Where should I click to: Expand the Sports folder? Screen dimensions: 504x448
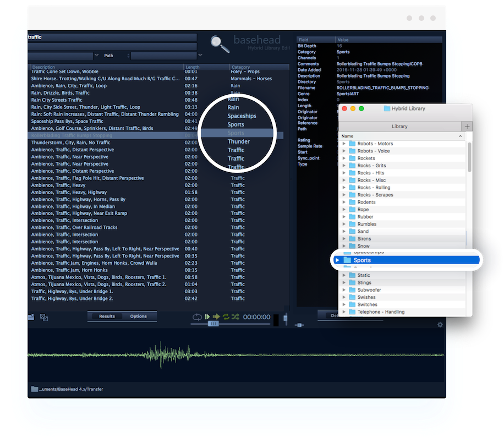337,260
